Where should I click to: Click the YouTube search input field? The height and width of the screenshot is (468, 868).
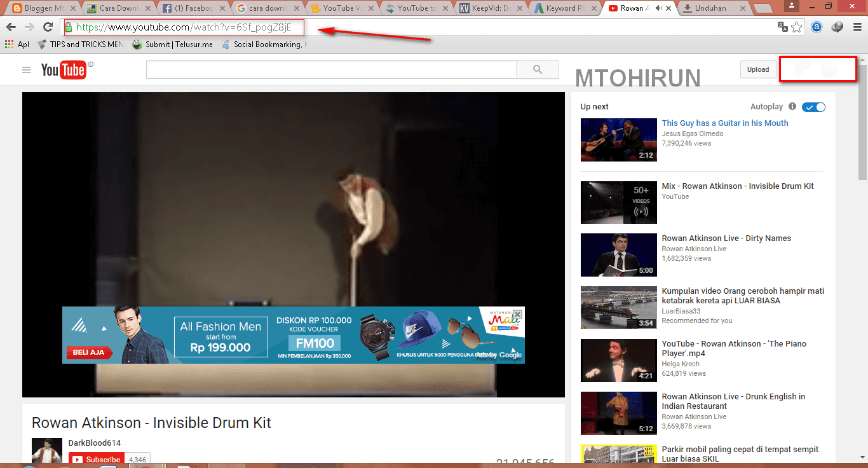coord(332,70)
